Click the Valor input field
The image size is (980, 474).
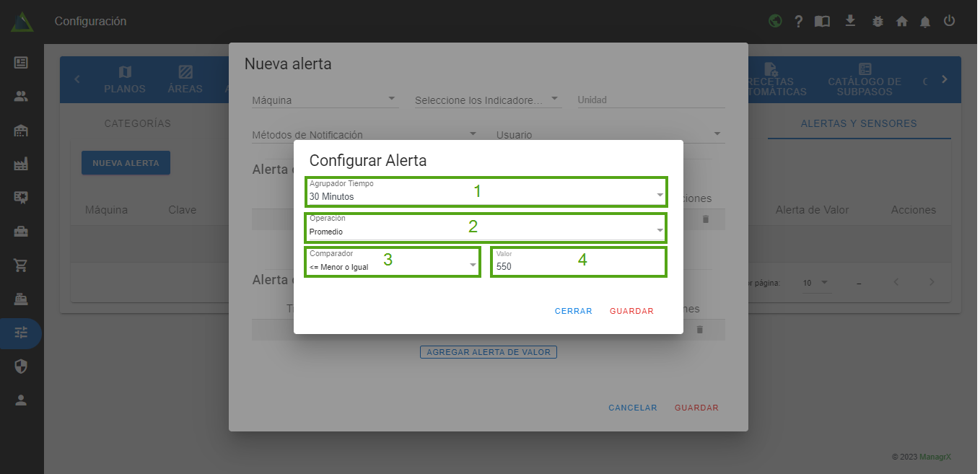coord(577,266)
